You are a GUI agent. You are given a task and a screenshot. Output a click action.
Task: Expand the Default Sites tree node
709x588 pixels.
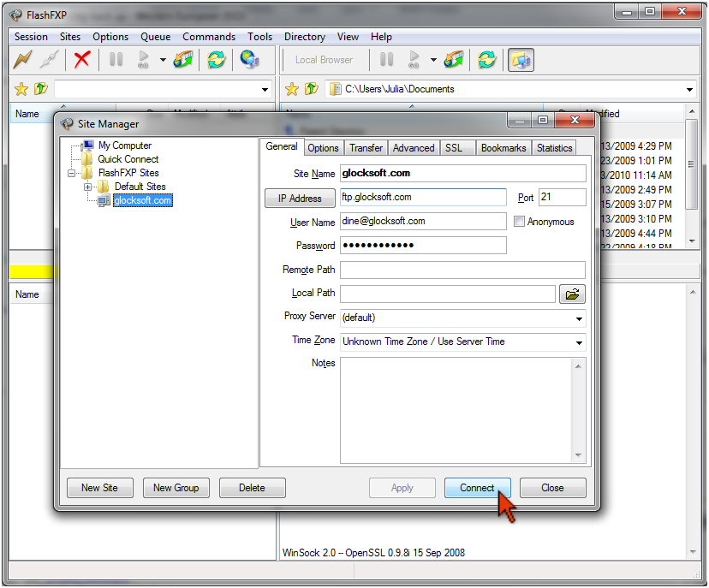[87, 187]
